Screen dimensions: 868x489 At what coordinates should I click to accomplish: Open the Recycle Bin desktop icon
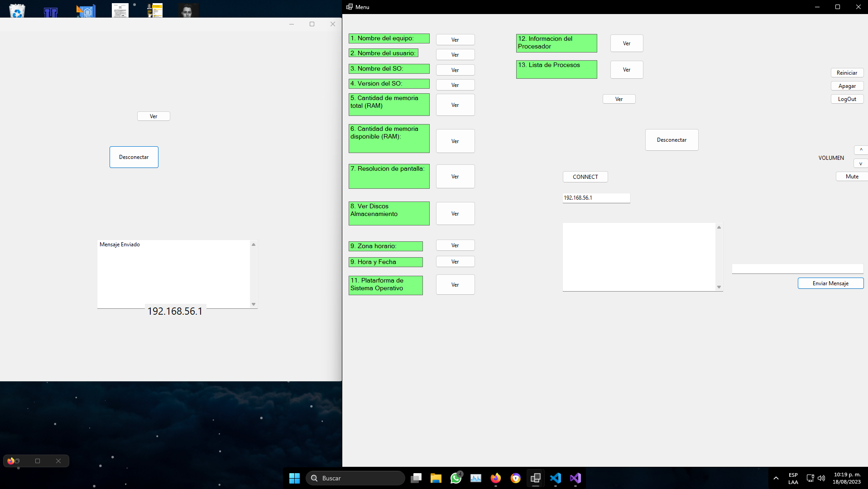[x=17, y=11]
